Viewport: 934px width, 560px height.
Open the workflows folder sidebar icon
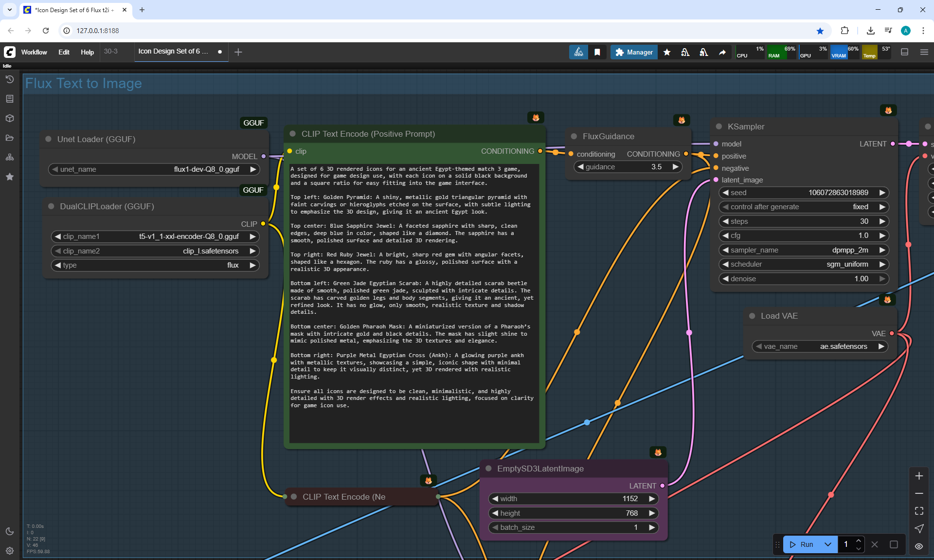(x=10, y=138)
